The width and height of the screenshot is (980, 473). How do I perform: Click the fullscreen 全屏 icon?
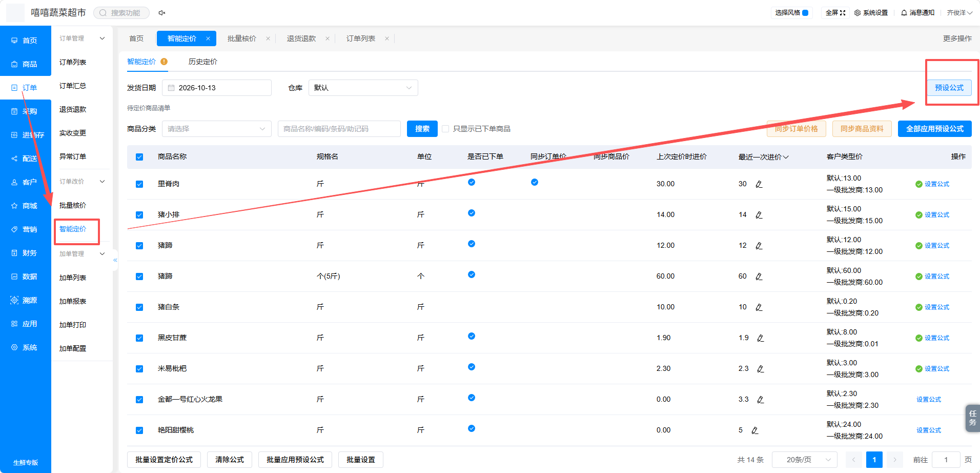[842, 13]
